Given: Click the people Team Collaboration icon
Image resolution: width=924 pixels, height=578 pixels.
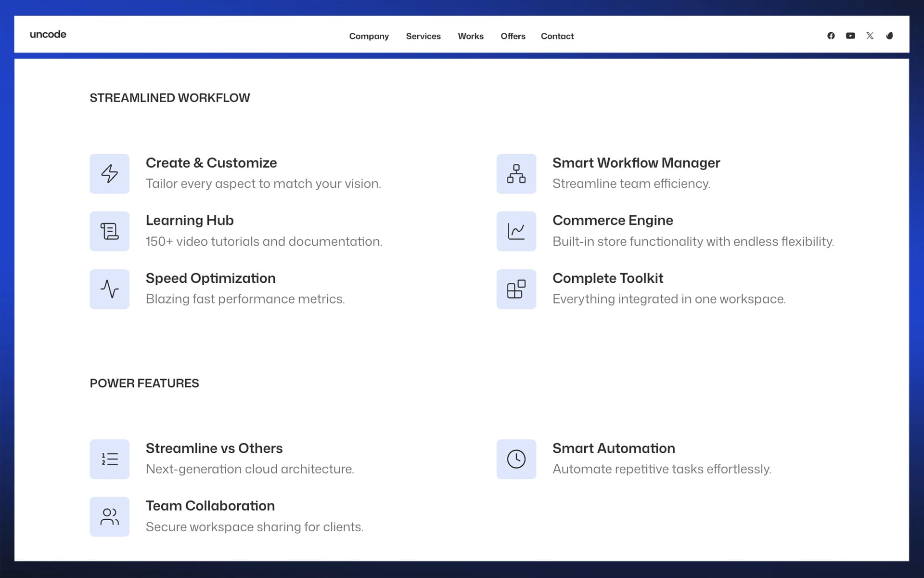Looking at the screenshot, I should click(109, 516).
